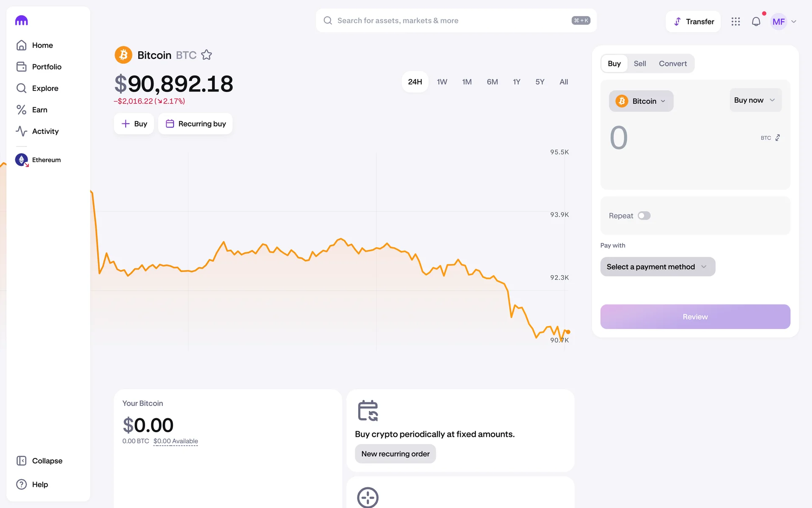Switch to the Convert tab

coord(672,63)
